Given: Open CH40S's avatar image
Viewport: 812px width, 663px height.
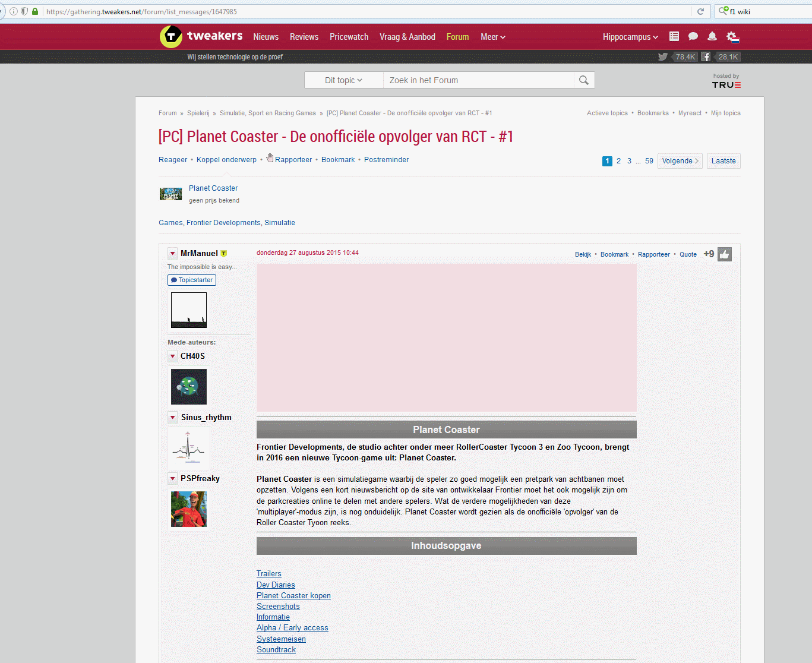Looking at the screenshot, I should [x=189, y=387].
